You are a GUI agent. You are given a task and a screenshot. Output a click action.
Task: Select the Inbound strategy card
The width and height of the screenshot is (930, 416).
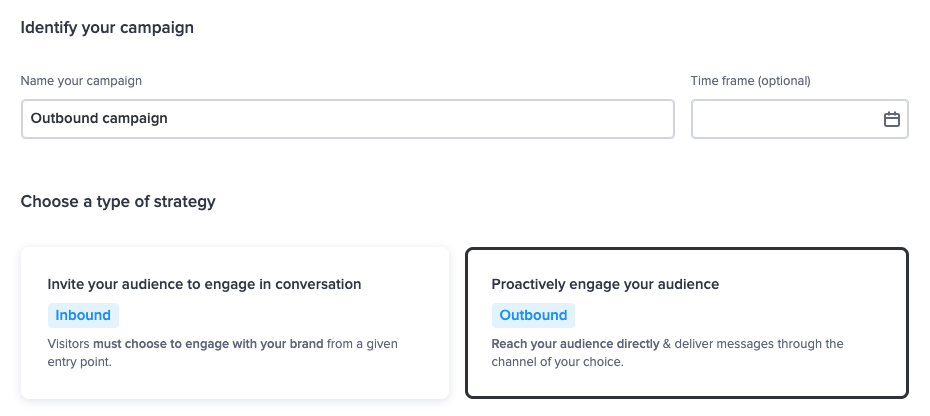(x=235, y=323)
